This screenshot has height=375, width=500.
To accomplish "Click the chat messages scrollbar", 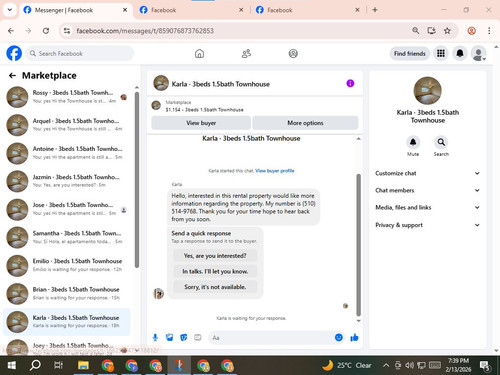I will (x=359, y=245).
